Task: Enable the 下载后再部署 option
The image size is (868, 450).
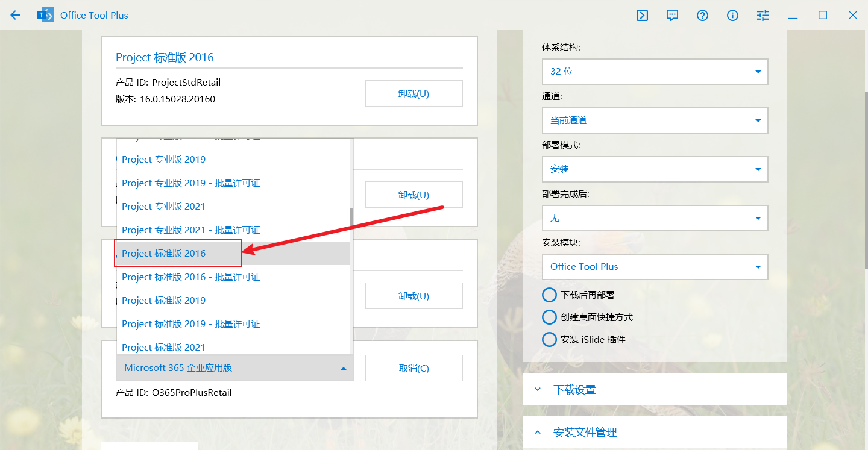Action: click(x=579, y=295)
